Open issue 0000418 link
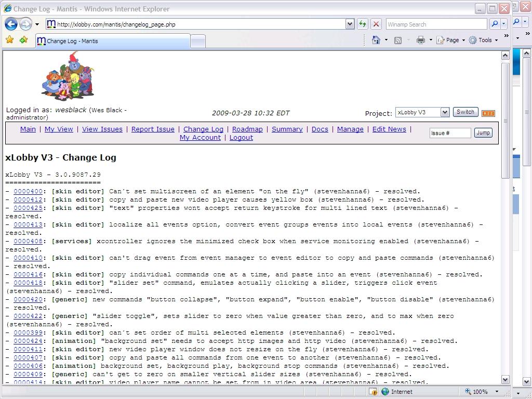Screen dimensions: 532x399 (28, 283)
